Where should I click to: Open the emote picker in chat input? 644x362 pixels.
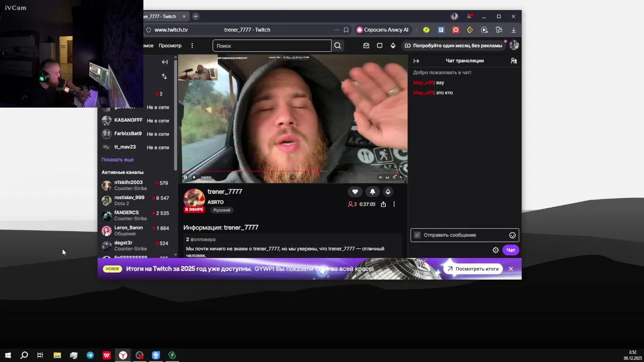[512, 235]
